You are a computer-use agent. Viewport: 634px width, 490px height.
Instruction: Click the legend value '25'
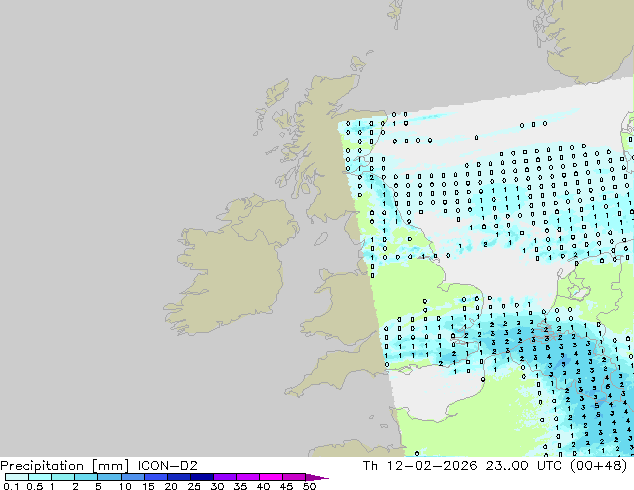pyautogui.click(x=194, y=486)
